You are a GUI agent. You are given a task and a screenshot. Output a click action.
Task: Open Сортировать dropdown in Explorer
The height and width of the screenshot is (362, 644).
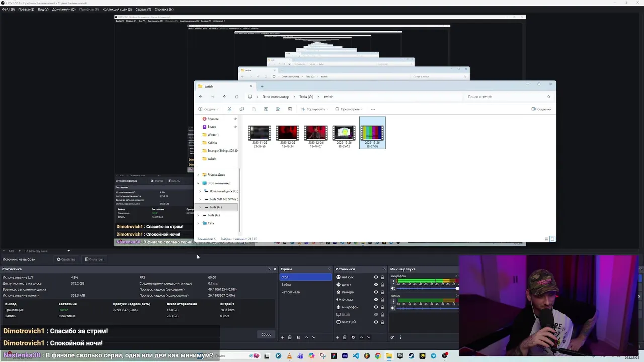[x=315, y=109]
